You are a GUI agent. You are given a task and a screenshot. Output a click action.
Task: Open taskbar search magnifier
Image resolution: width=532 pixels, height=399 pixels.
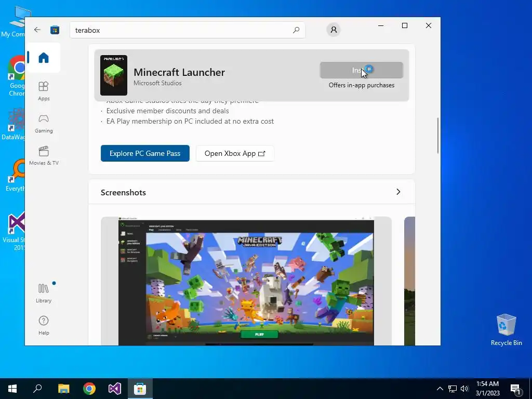pyautogui.click(x=37, y=389)
